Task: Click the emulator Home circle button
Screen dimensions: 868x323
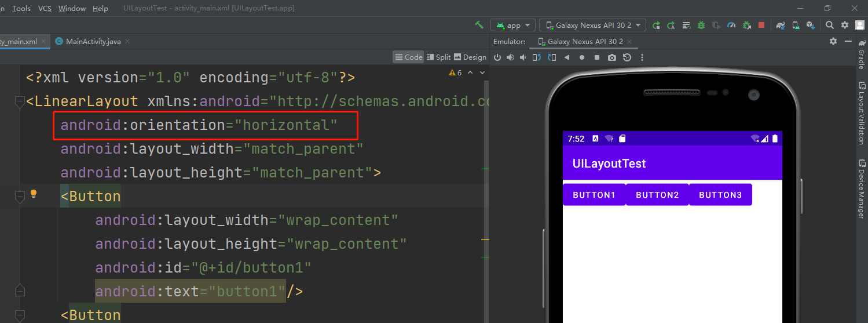Action: [x=582, y=57]
